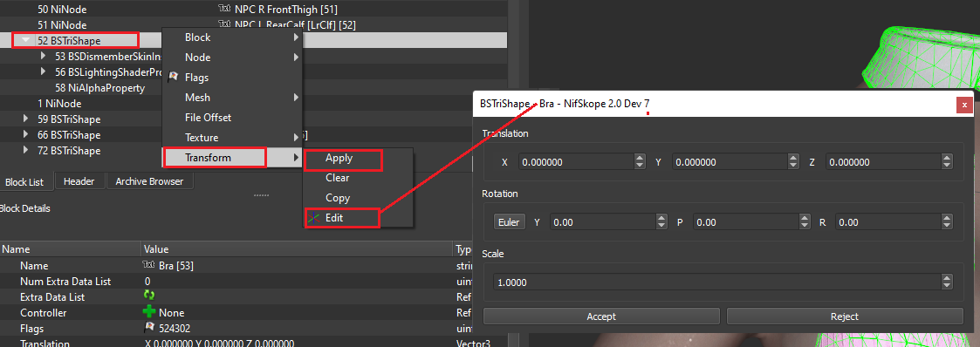Expand the 66 BSTriShape node
The height and width of the screenshot is (347, 980).
click(25, 135)
